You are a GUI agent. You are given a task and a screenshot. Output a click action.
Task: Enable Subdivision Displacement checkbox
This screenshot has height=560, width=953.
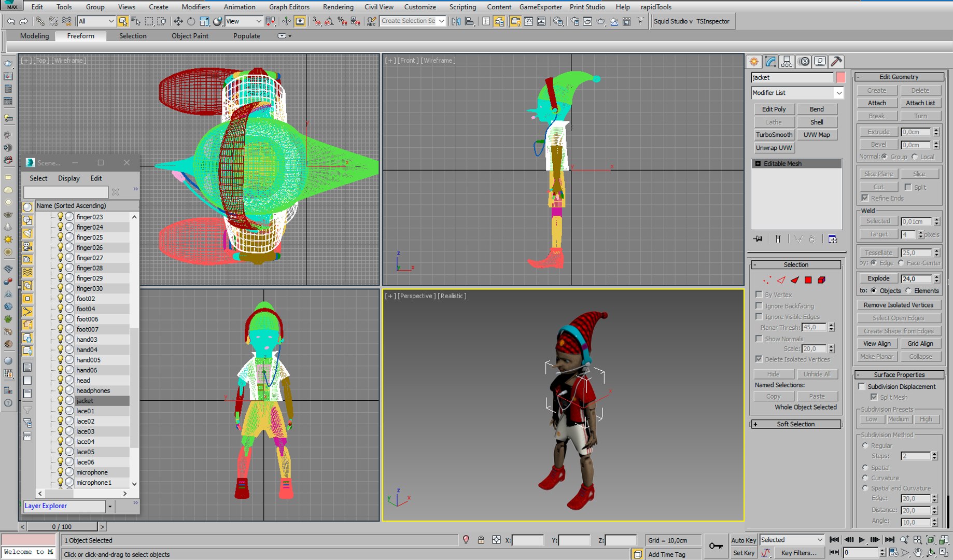tap(862, 386)
